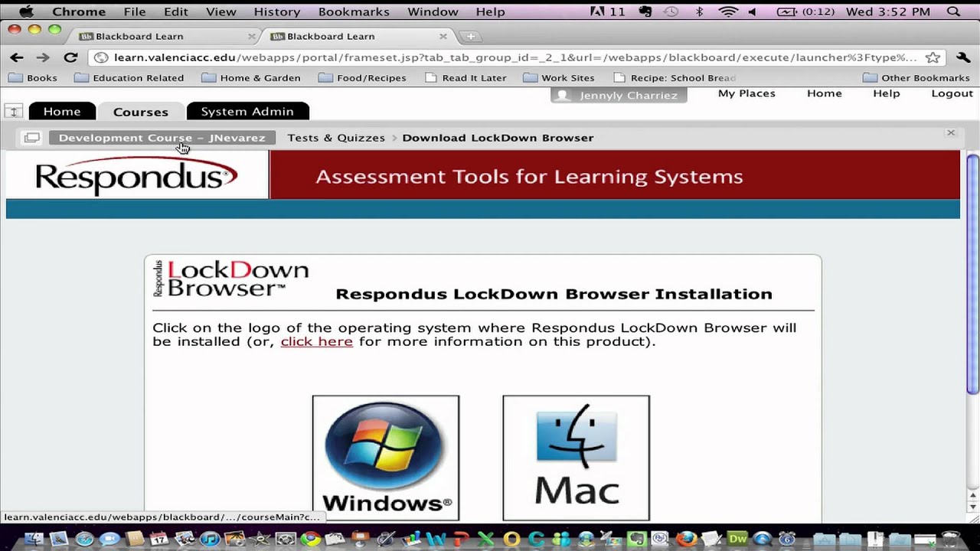The width and height of the screenshot is (980, 551).
Task: Switch to the System Admin tab
Action: [x=247, y=112]
